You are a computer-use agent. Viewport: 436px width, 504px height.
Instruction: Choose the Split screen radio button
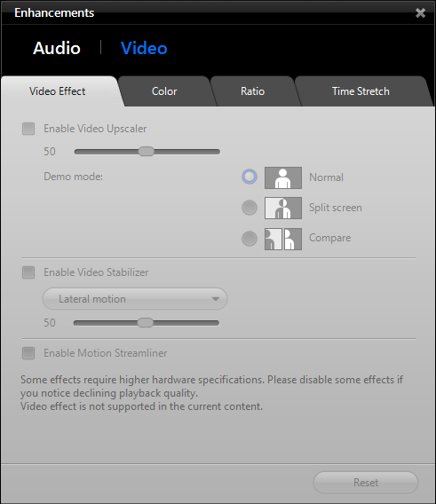(250, 208)
